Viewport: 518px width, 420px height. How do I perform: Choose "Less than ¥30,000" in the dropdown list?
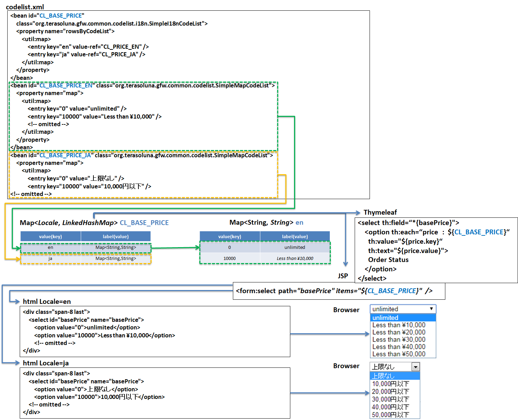(x=399, y=339)
